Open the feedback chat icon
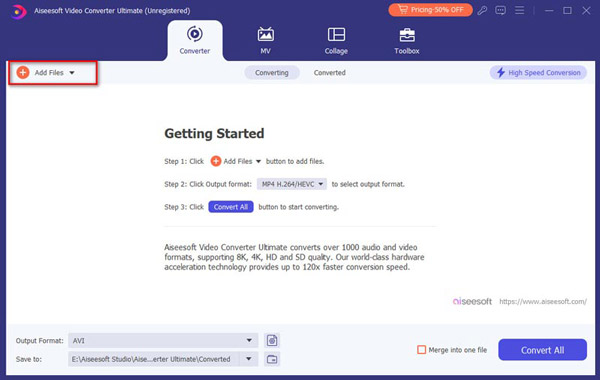Image resolution: width=600 pixels, height=380 pixels. 500,10
